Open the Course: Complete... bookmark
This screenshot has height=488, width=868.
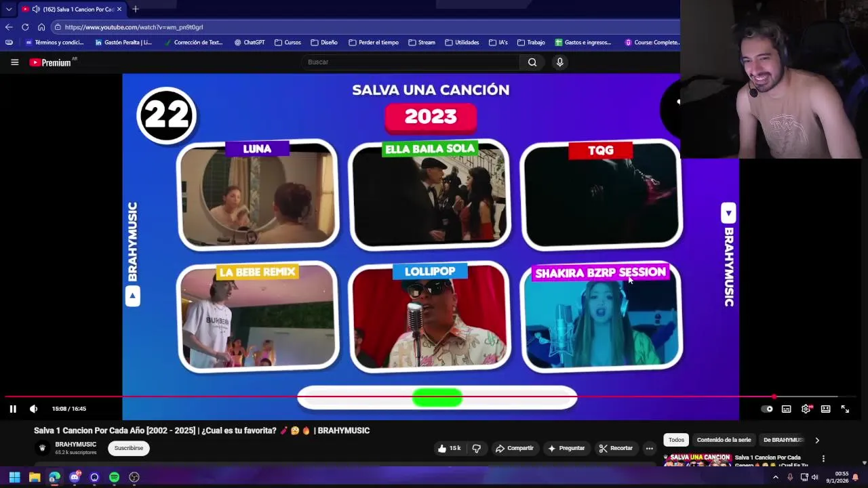pos(652,43)
